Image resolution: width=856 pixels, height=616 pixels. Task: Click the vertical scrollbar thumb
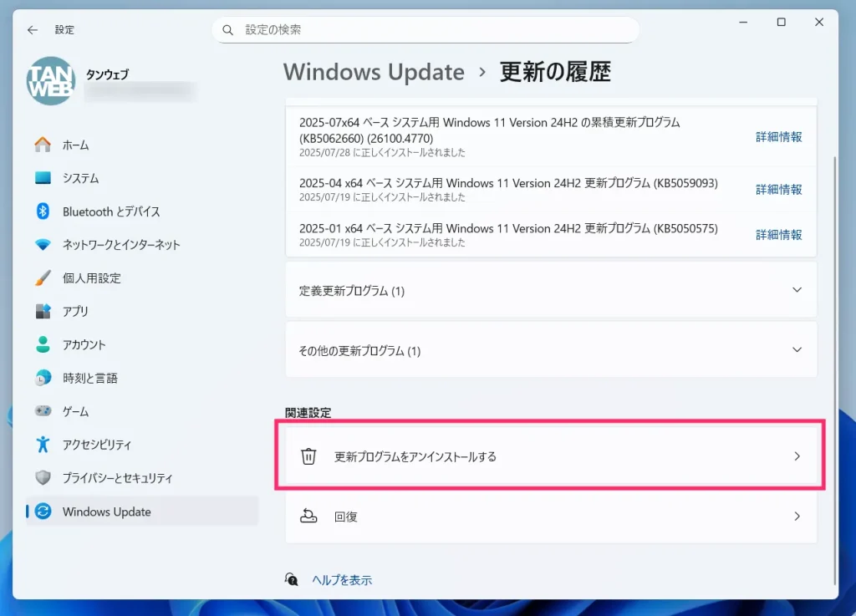(x=835, y=371)
